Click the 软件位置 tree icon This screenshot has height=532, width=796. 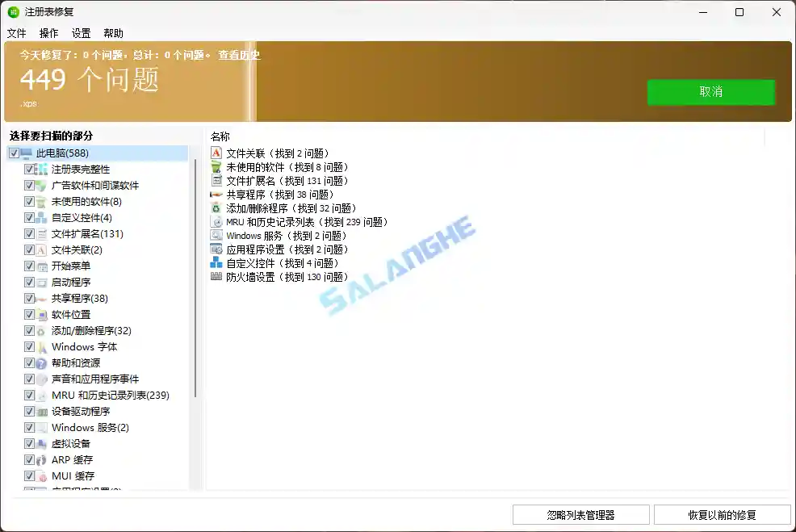[42, 315]
